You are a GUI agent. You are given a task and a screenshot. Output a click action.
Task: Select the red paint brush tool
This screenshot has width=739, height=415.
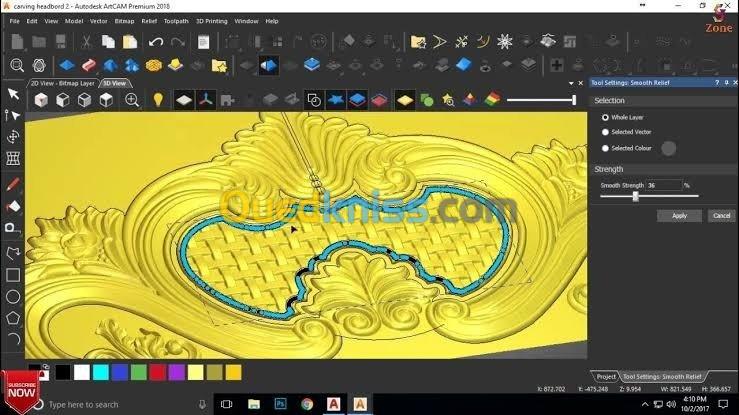click(13, 184)
